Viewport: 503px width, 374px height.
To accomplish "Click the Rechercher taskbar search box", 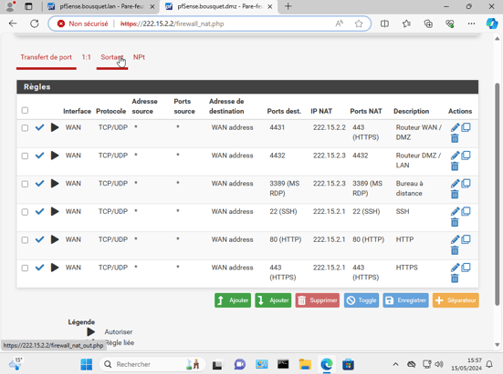I will pos(152,364).
